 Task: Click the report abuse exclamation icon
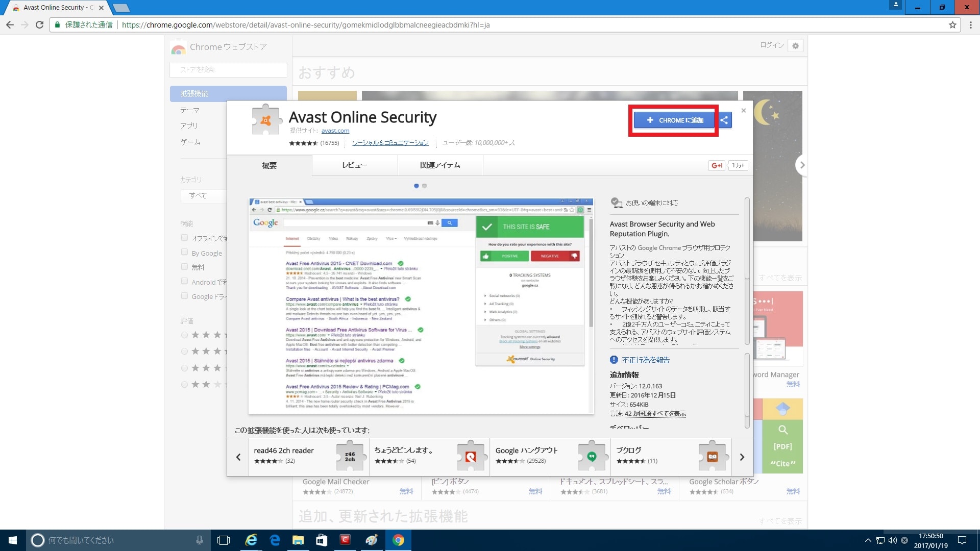coord(614,360)
